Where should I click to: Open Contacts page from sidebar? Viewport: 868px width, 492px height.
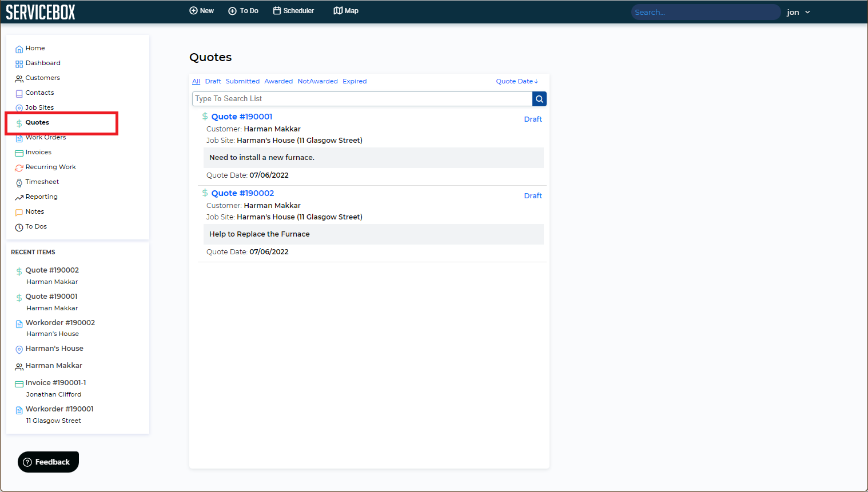tap(39, 93)
